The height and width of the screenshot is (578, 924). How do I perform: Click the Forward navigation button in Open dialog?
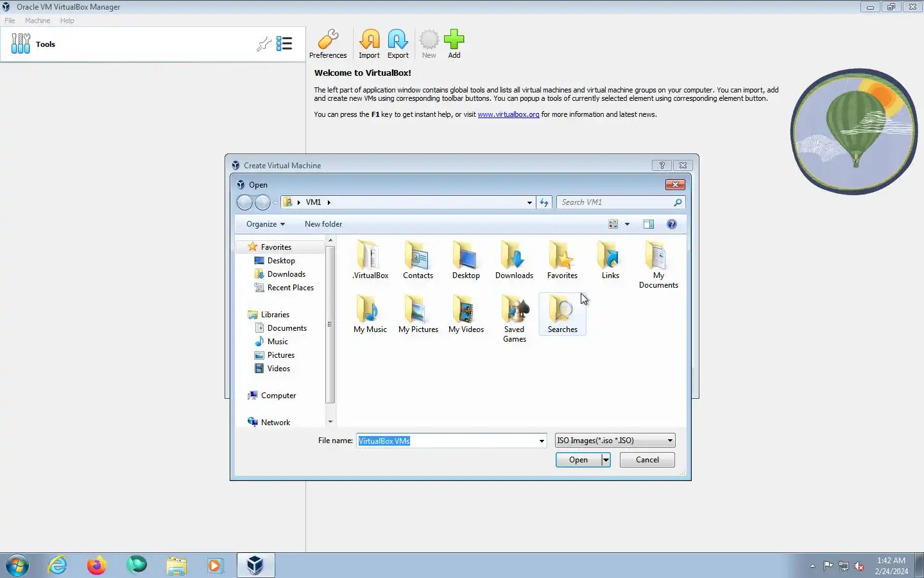click(262, 202)
